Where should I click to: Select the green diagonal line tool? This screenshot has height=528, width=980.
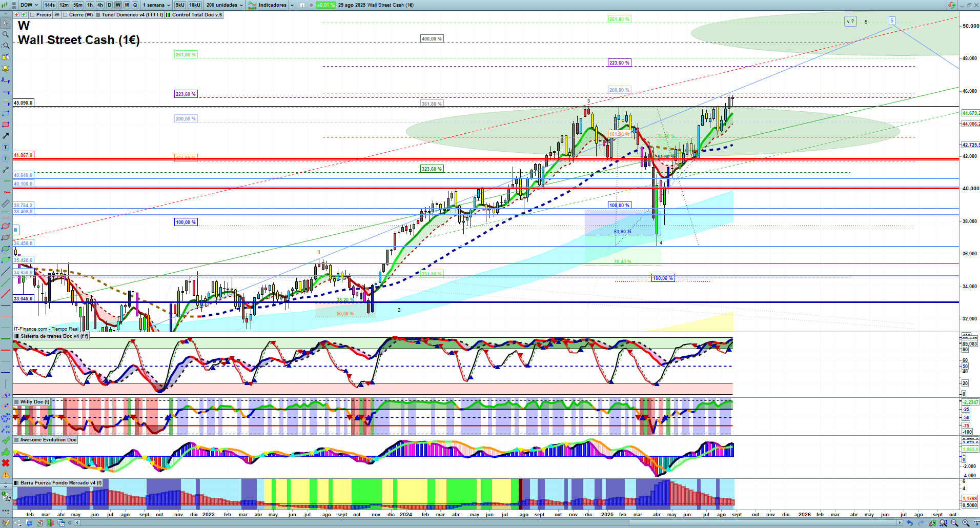[6, 282]
